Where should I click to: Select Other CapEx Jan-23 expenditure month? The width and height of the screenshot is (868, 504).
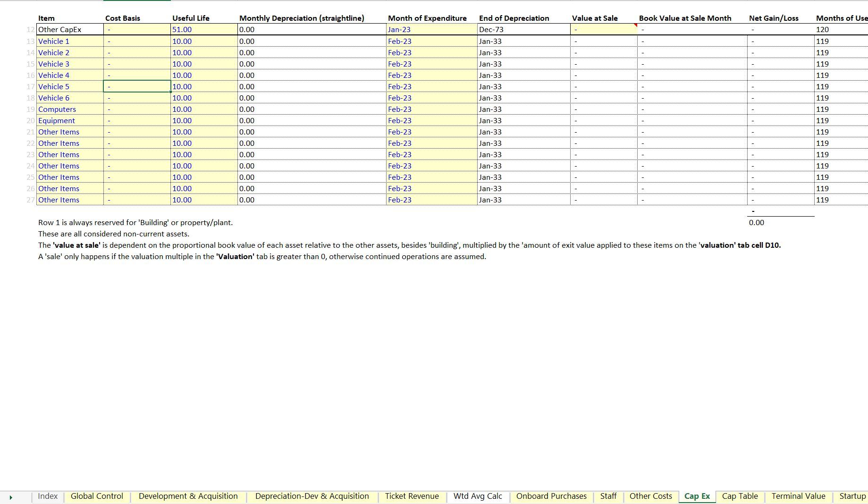pyautogui.click(x=431, y=29)
